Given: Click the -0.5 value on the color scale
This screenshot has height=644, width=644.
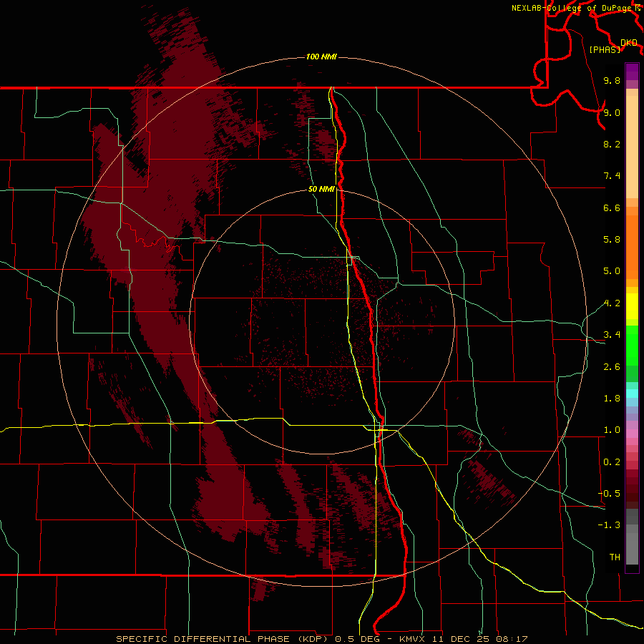Looking at the screenshot, I should click(x=609, y=494).
